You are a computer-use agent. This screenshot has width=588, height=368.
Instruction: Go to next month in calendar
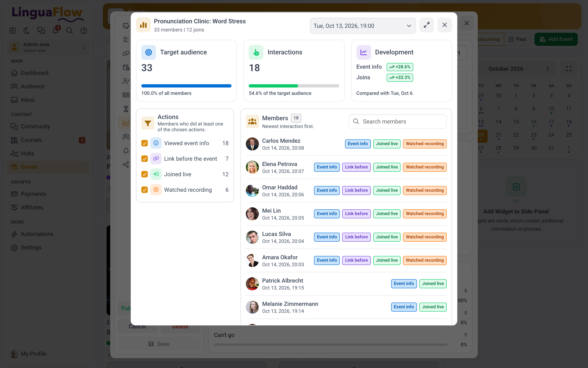[x=547, y=69]
